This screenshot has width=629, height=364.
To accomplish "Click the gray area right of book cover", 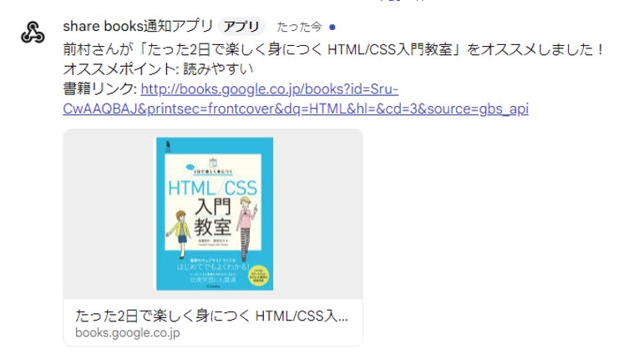I will [318, 214].
